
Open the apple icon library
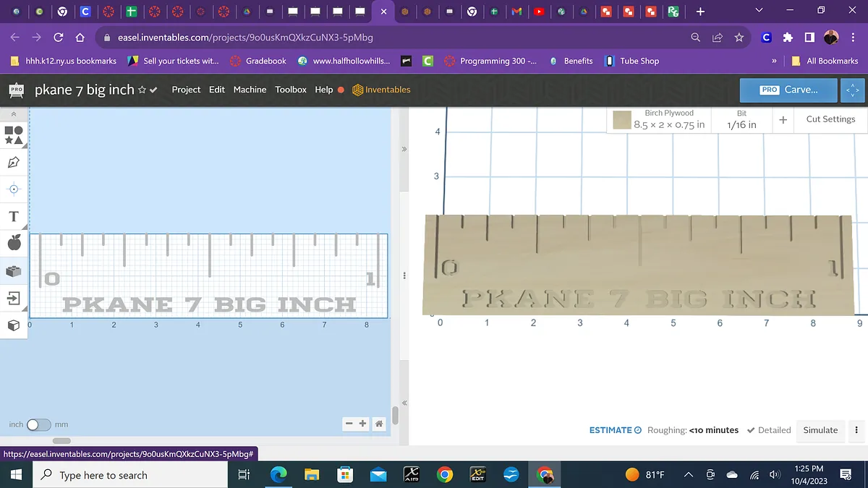pos(14,243)
